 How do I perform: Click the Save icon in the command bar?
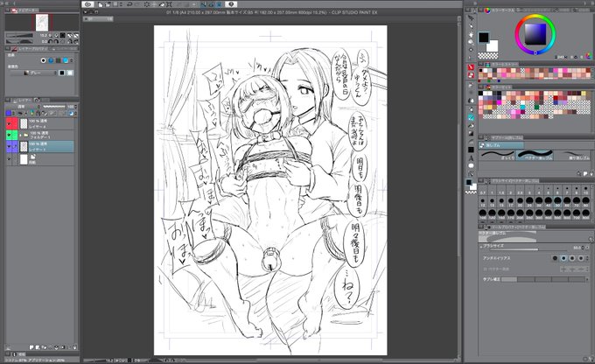115,4
